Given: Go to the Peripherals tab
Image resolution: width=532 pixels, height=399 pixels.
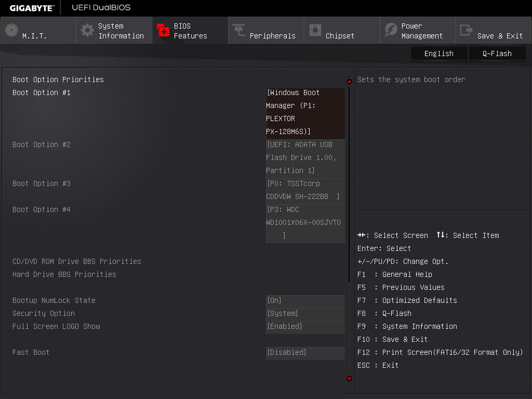Looking at the screenshot, I should (x=266, y=30).
